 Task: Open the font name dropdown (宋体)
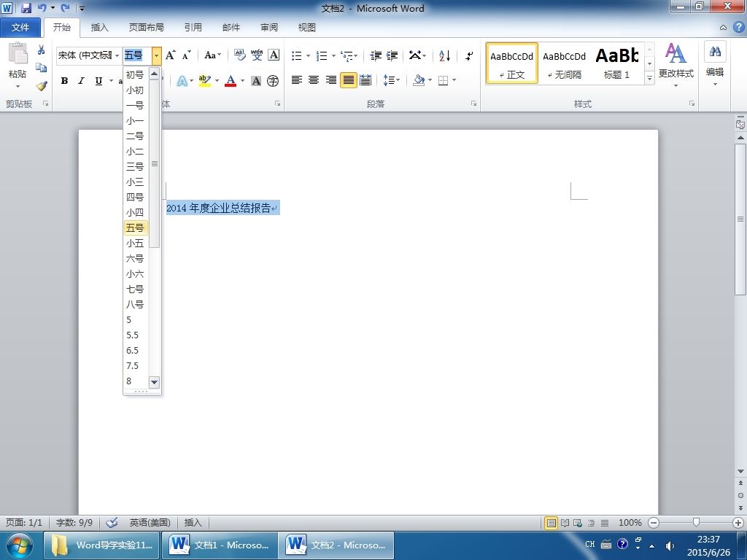tap(117, 55)
